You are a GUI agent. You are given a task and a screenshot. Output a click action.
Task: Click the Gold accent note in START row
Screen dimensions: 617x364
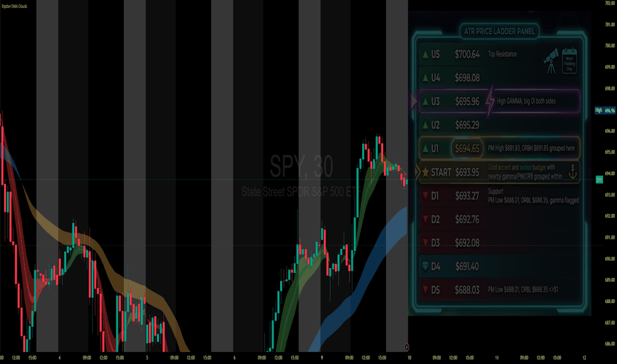coord(526,172)
